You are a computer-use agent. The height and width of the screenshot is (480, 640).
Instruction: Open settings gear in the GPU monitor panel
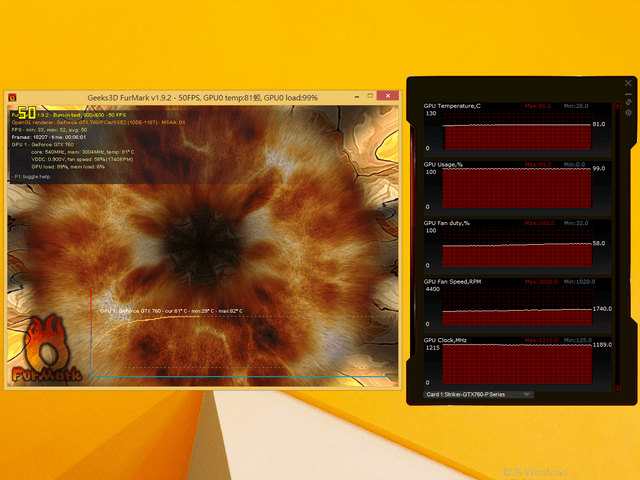click(629, 113)
